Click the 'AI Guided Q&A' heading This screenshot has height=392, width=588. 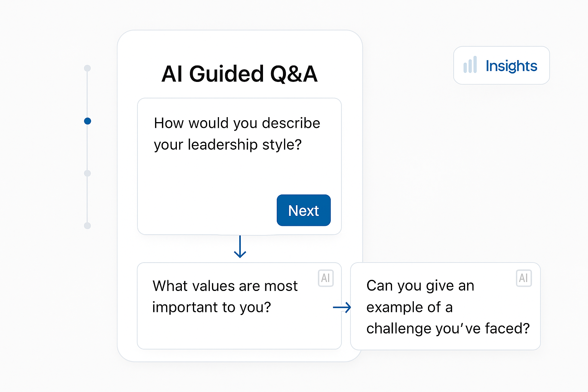click(x=240, y=73)
